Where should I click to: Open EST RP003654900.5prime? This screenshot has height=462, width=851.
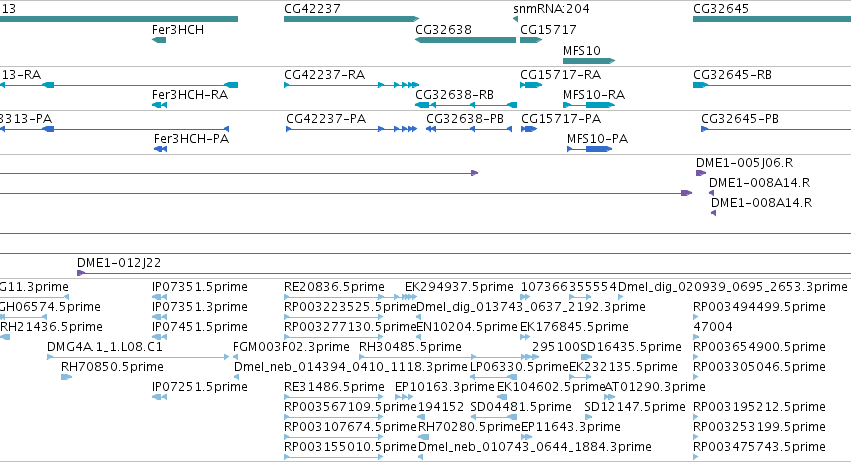click(759, 347)
